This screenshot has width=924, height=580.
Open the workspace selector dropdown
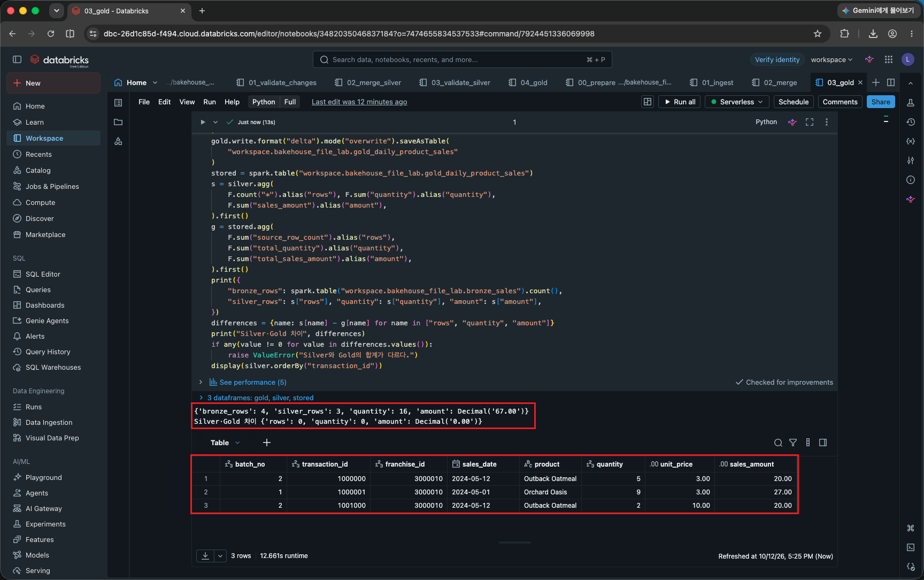tap(831, 59)
